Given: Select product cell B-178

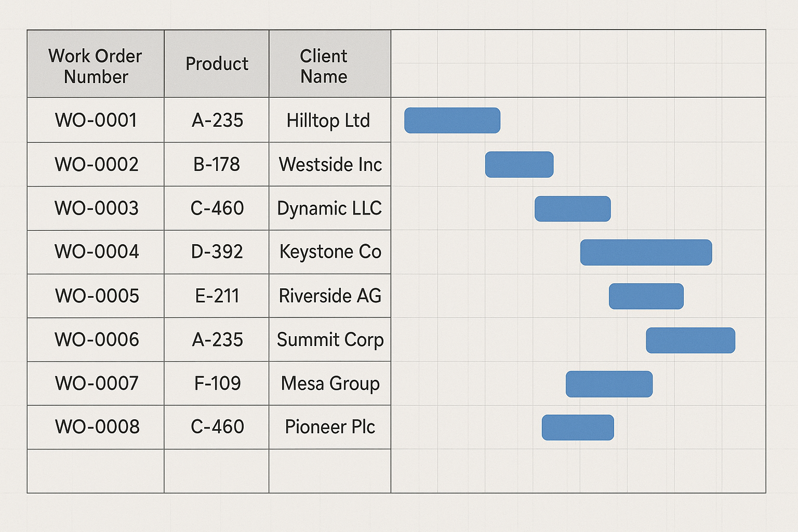Looking at the screenshot, I should [217, 165].
